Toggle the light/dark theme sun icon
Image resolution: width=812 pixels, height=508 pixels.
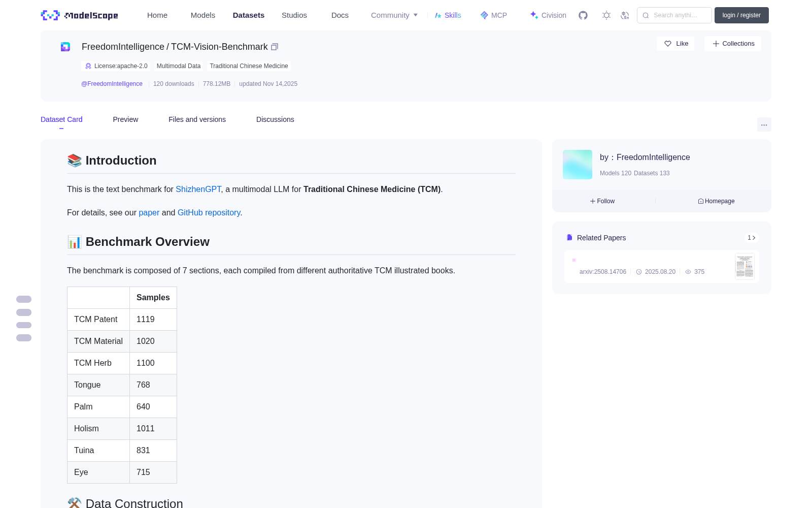point(606,15)
